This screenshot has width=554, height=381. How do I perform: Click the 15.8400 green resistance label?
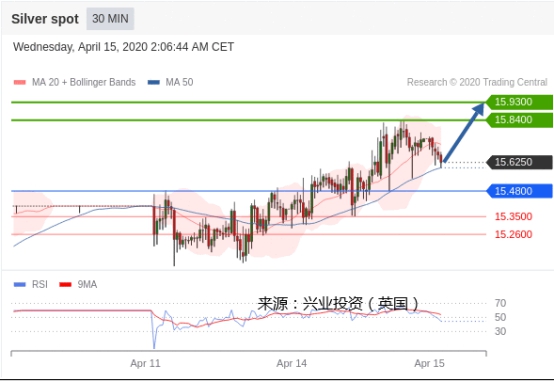pyautogui.click(x=519, y=120)
